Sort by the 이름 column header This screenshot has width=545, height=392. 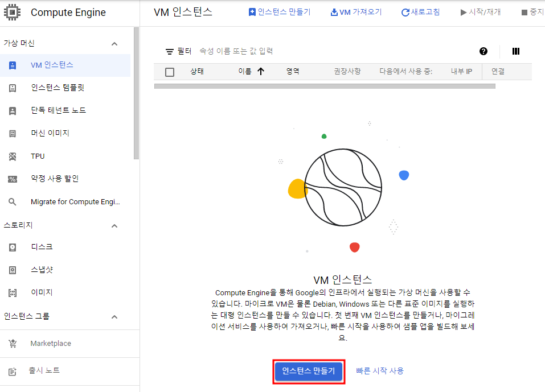[x=245, y=72]
